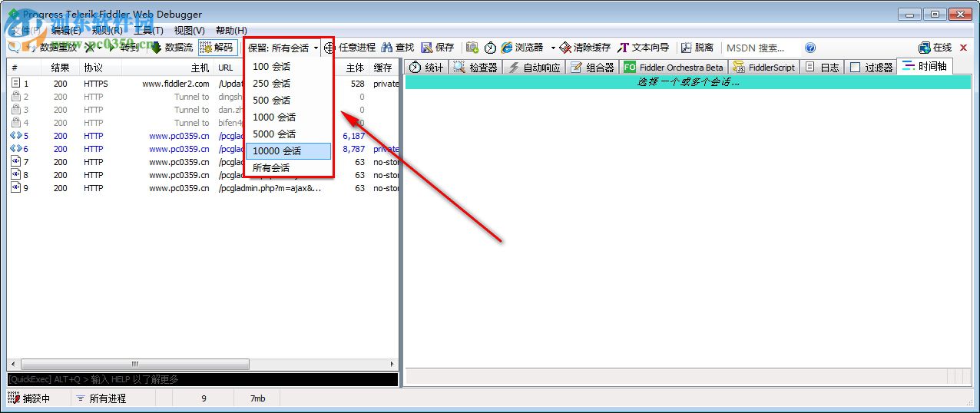Choose 1000 会话 in the keep list
The image size is (980, 413).
(x=289, y=117)
